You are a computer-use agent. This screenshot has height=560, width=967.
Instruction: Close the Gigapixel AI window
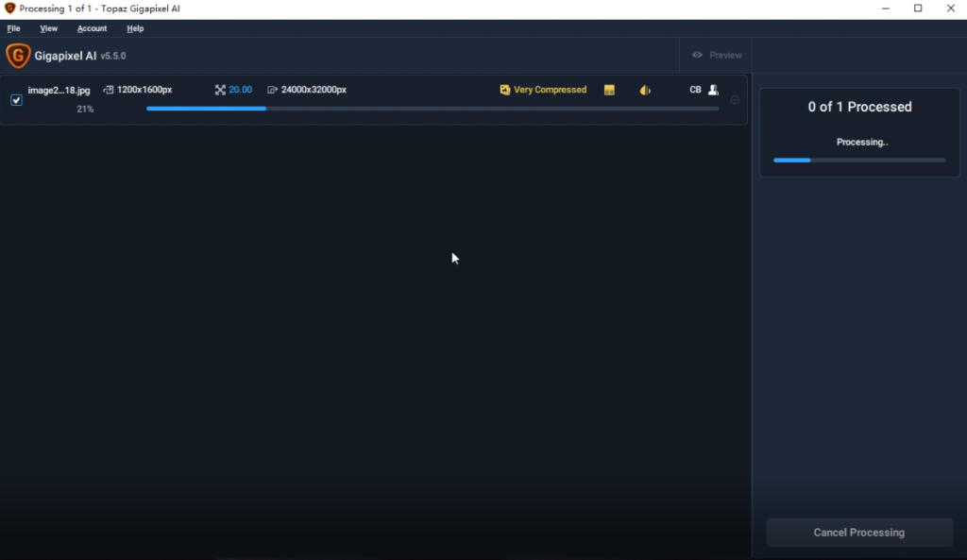click(950, 8)
